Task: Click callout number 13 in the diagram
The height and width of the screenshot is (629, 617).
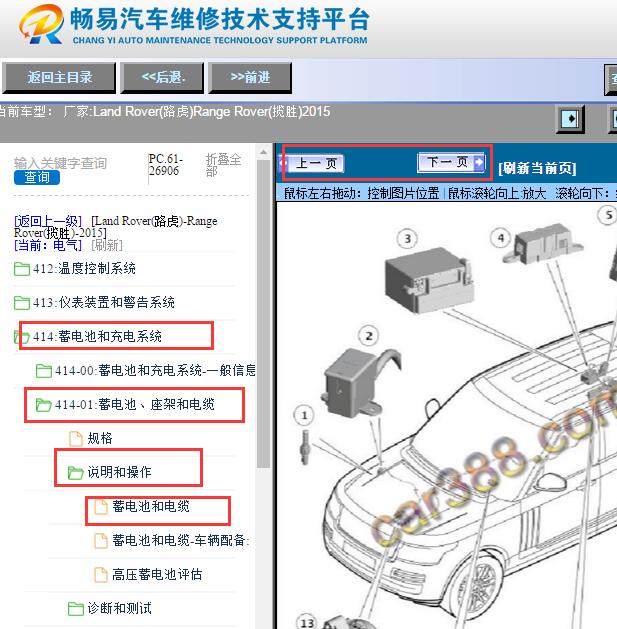Action: point(307,622)
